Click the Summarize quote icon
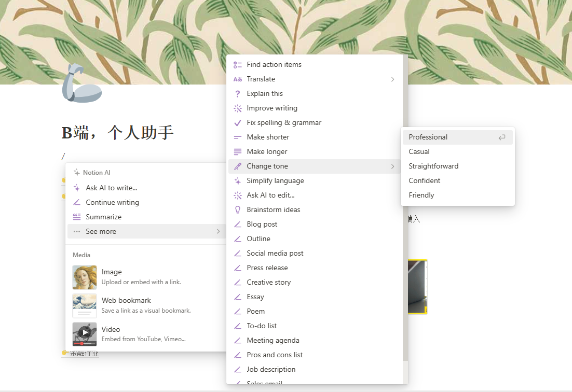The width and height of the screenshot is (572, 392). 77,217
